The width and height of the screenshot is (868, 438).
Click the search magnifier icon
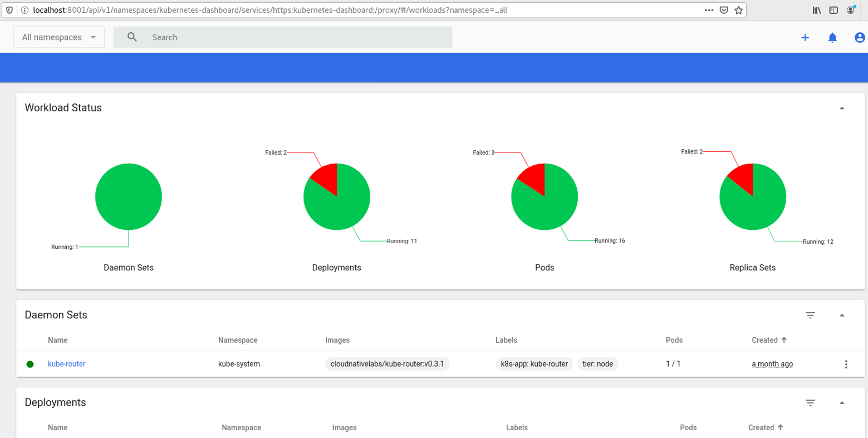[131, 37]
